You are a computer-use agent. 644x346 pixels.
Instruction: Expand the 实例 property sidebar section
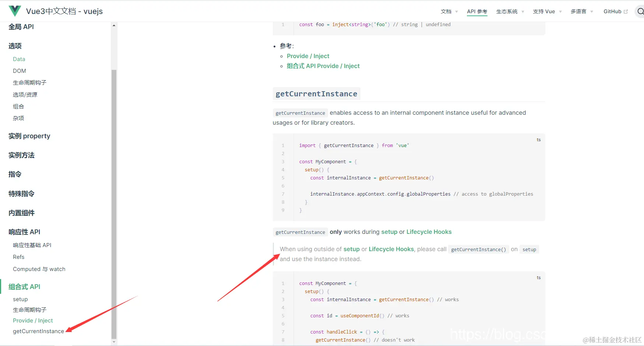29,136
